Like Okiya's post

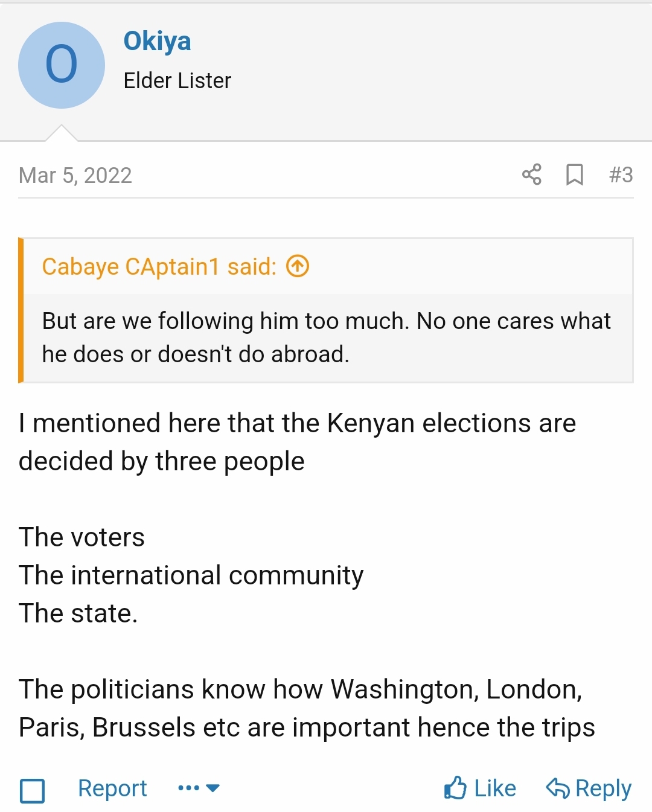[481, 788]
